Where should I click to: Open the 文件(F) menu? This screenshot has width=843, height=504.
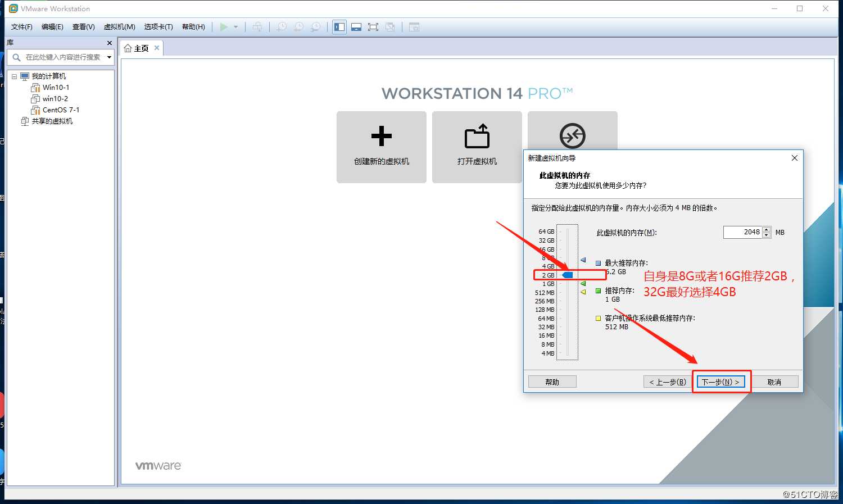22,27
